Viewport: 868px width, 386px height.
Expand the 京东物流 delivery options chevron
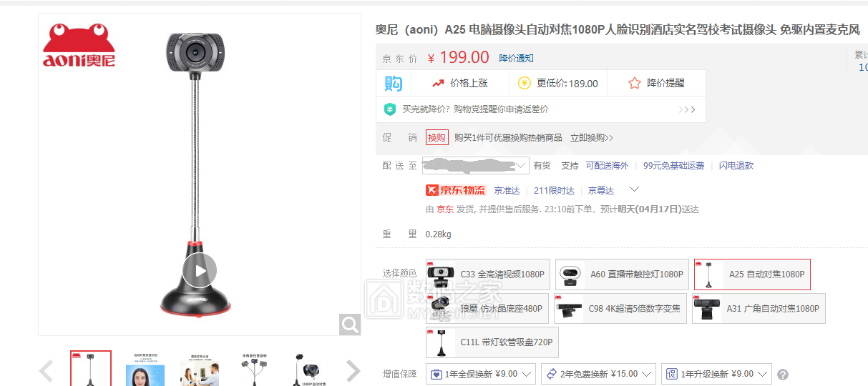point(634,189)
